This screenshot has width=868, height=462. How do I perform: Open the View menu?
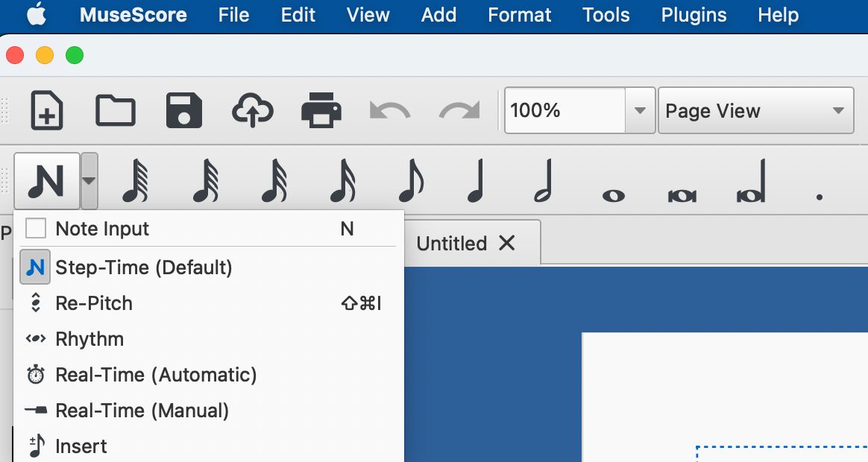point(368,15)
